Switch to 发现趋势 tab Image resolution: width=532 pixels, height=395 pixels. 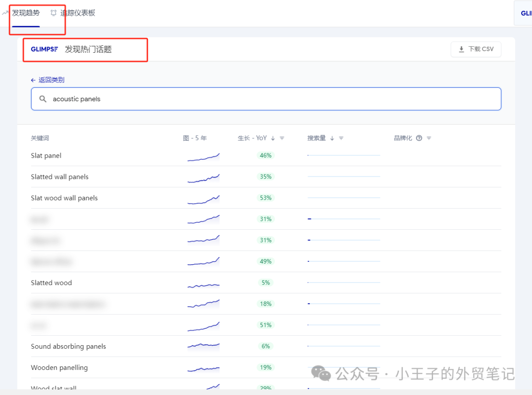coord(26,13)
